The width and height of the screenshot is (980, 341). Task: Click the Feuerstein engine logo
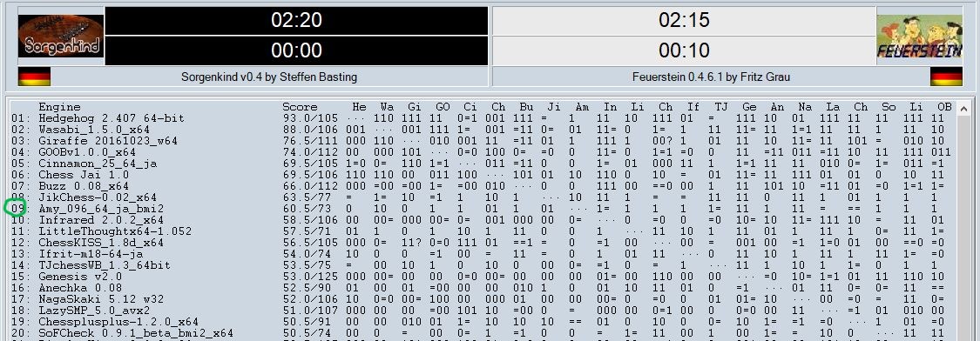(919, 37)
